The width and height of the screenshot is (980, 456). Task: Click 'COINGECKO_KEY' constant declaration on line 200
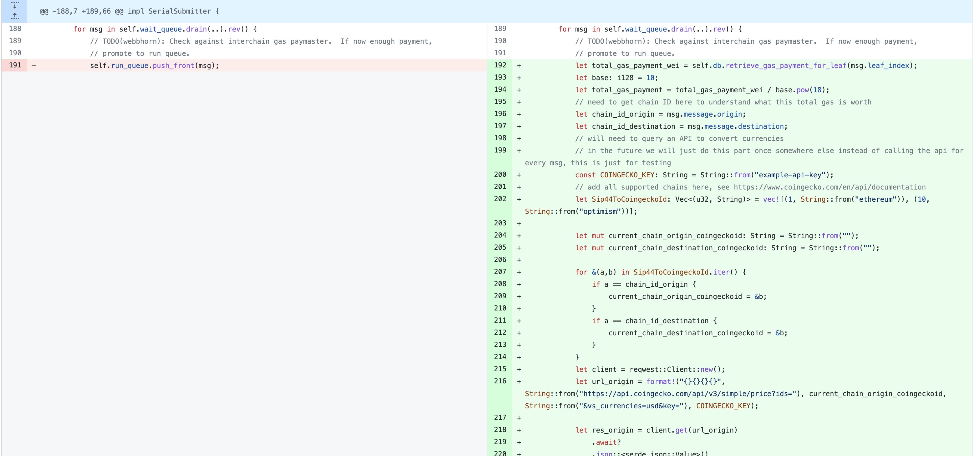(x=627, y=175)
